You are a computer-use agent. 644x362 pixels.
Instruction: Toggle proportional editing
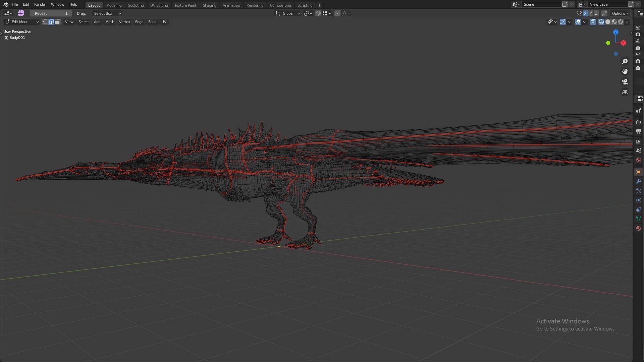click(337, 13)
